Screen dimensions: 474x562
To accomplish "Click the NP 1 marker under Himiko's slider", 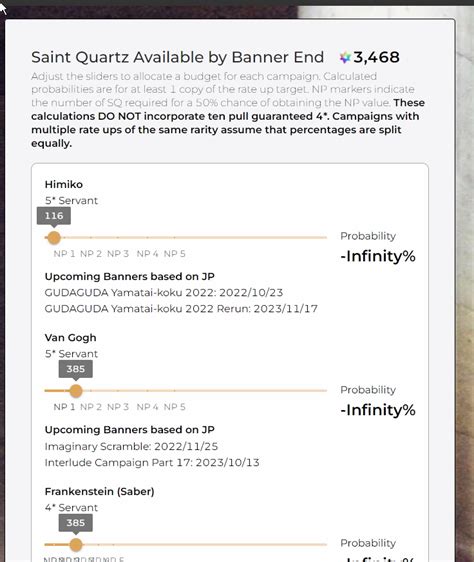I will (64, 254).
